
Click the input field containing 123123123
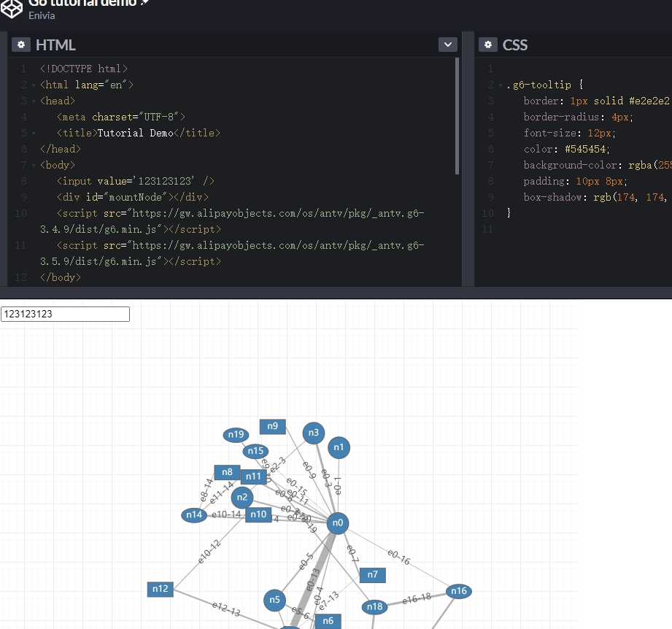tap(65, 314)
